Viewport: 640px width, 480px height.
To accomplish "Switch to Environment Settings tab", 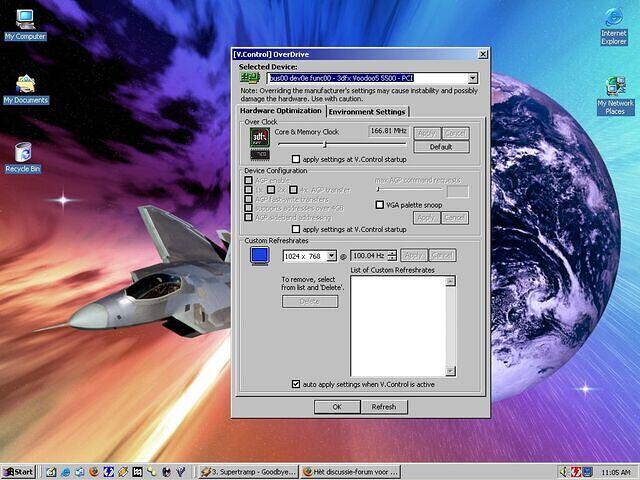I will pyautogui.click(x=367, y=112).
